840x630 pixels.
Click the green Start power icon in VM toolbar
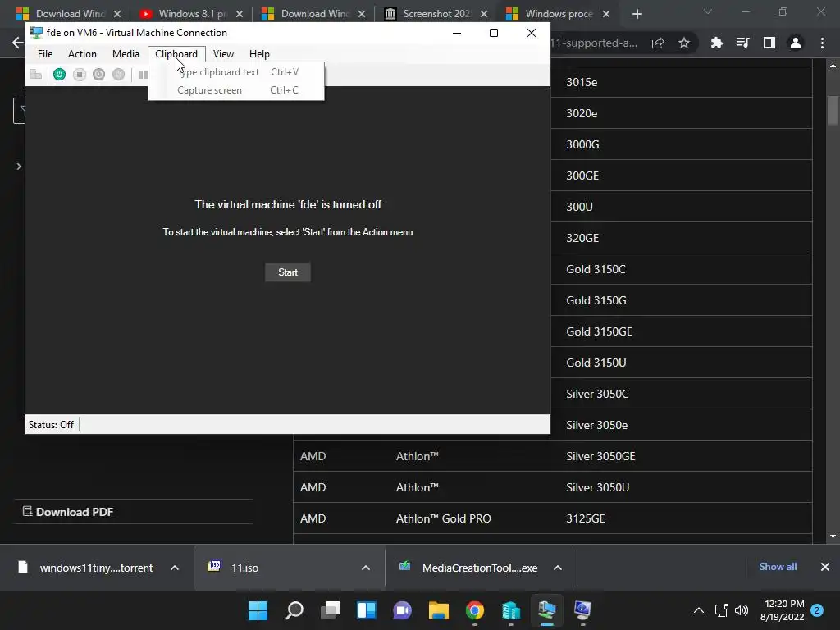click(x=59, y=75)
